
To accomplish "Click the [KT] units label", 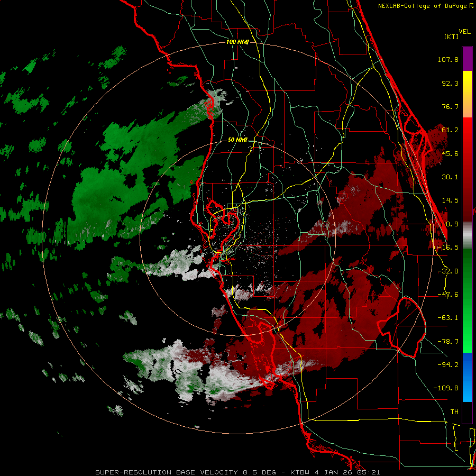I will pyautogui.click(x=452, y=36).
